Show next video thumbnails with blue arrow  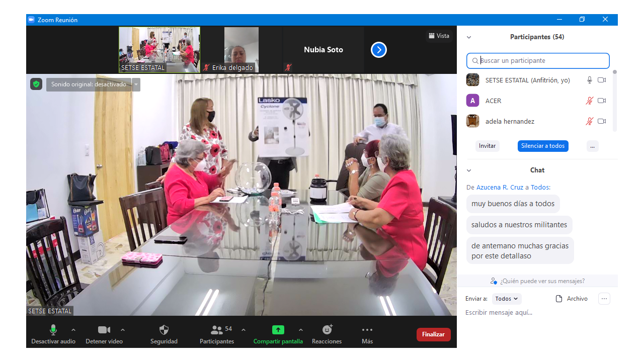click(x=379, y=50)
